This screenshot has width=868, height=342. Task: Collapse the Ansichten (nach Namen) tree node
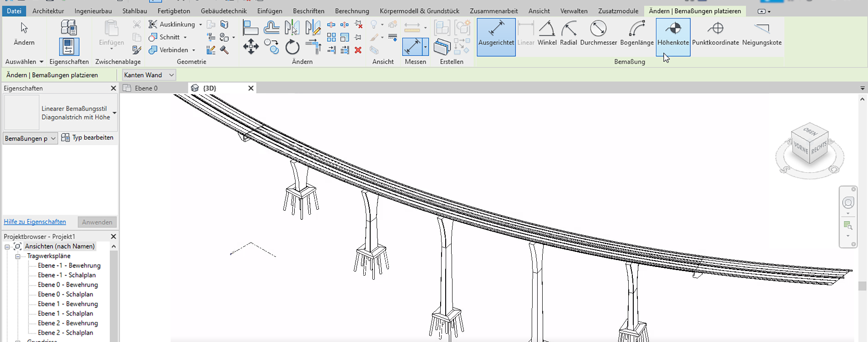(7, 247)
